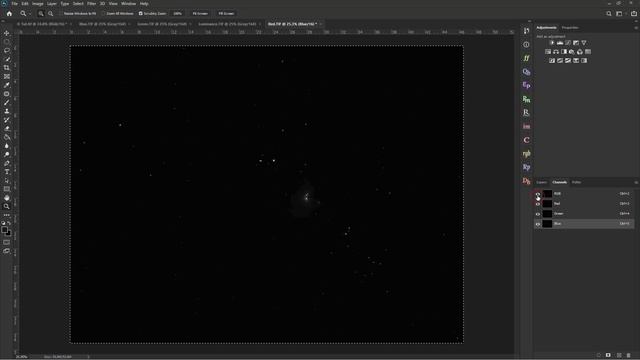Enable Resize Windows to Fit checkbox

[x=61, y=13]
